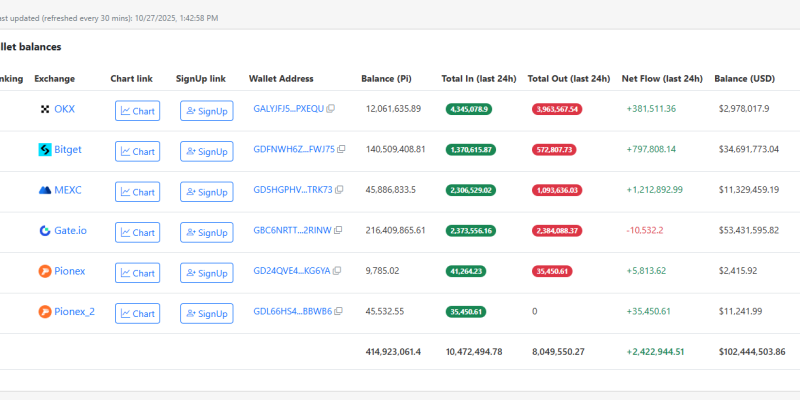
Task: Click the OKX exchange logo icon
Action: pos(44,109)
